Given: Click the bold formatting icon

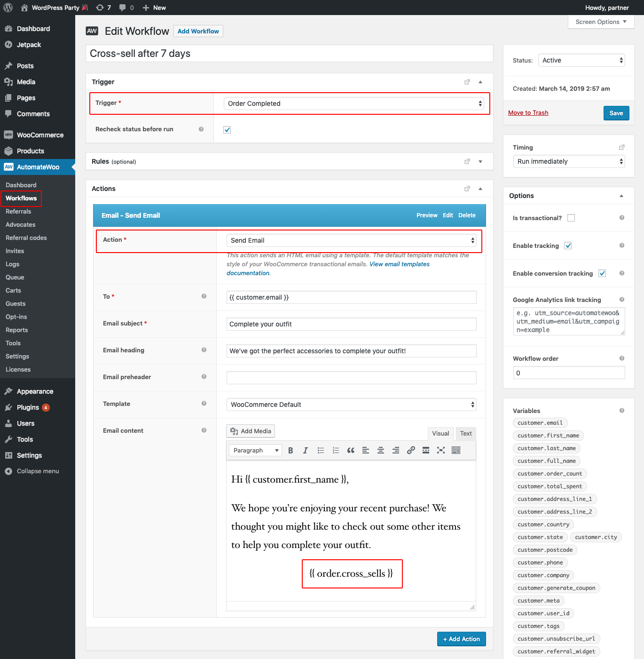Looking at the screenshot, I should tap(291, 451).
